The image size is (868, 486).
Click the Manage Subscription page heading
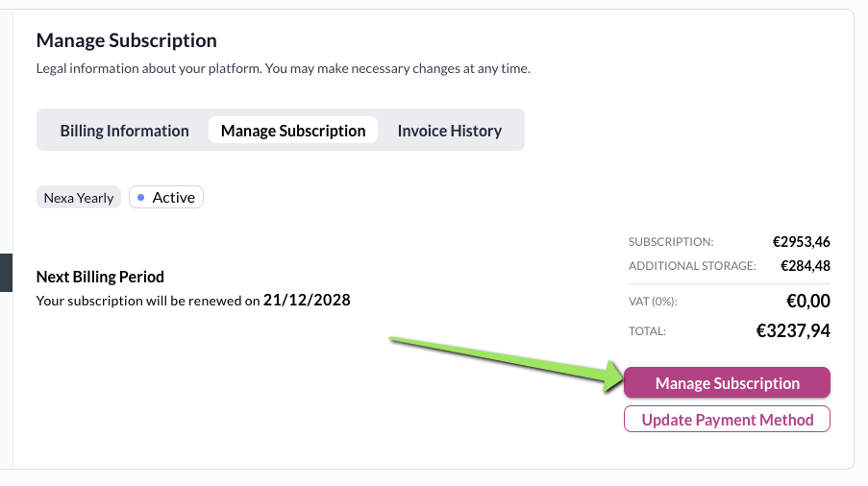pos(126,40)
